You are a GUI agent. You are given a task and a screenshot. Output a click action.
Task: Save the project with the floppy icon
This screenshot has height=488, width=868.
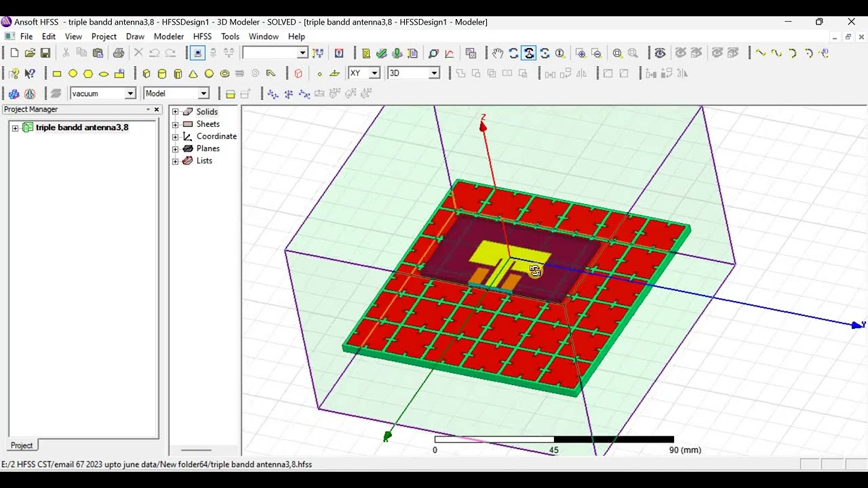click(x=45, y=53)
